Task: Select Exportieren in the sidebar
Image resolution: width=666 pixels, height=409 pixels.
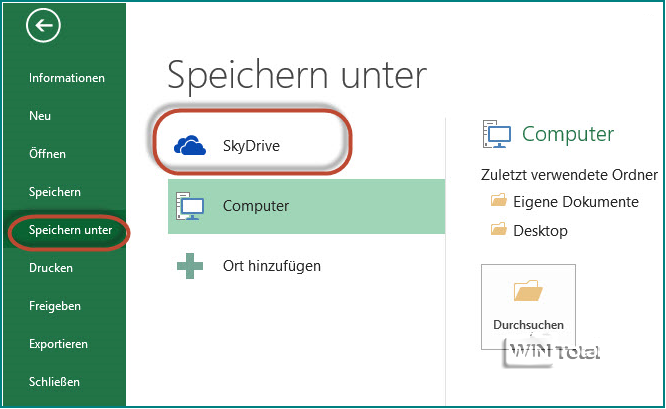Action: click(58, 344)
